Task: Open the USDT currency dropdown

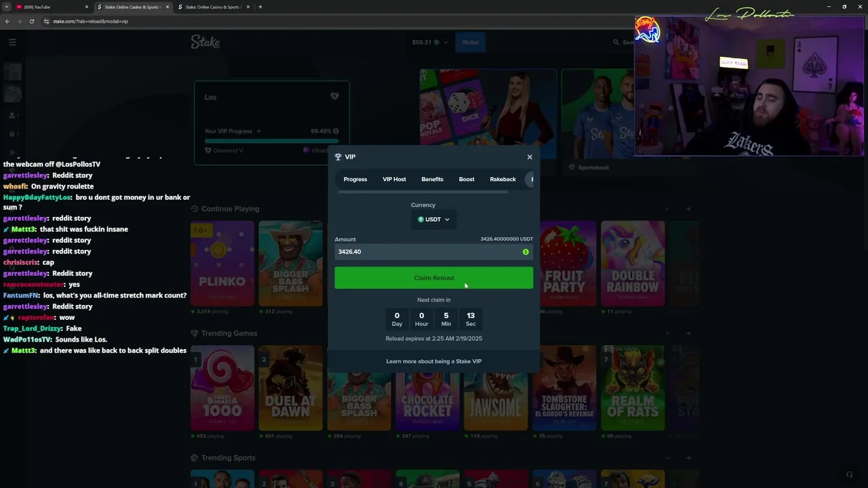Action: (x=434, y=220)
